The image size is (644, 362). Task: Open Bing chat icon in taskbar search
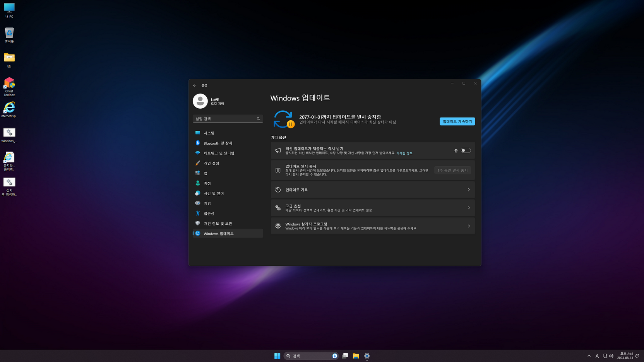pos(335,356)
